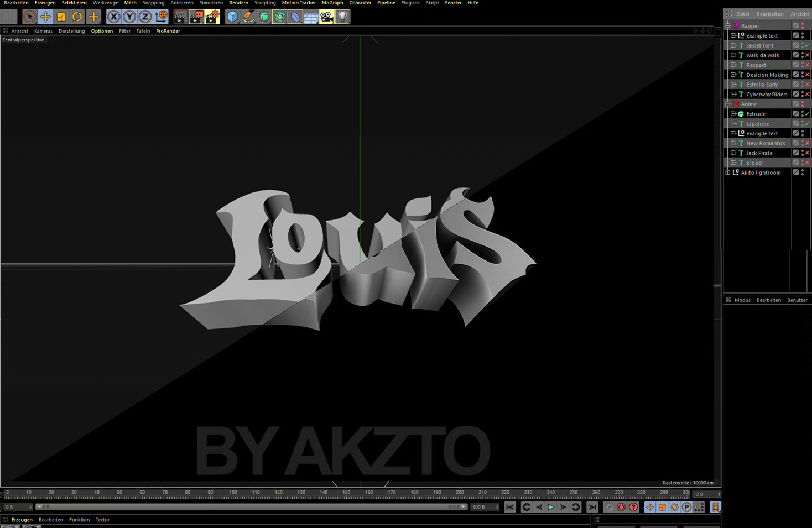Jump to start of animation
This screenshot has width=812, height=528.
(x=510, y=507)
